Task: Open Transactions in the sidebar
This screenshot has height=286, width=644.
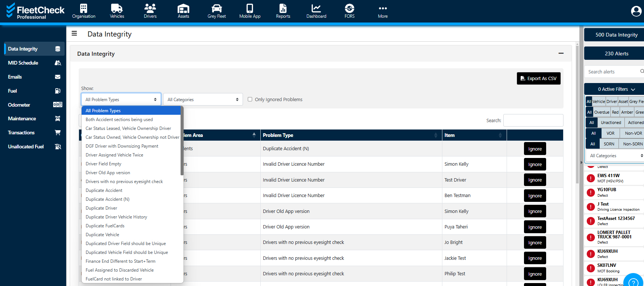Action: 34,132
